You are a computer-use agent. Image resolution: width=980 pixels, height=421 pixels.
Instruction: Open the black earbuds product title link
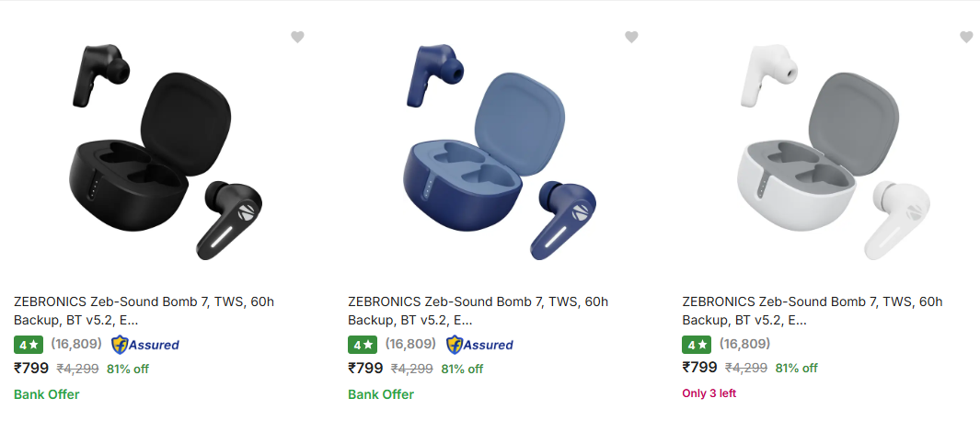coord(144,311)
